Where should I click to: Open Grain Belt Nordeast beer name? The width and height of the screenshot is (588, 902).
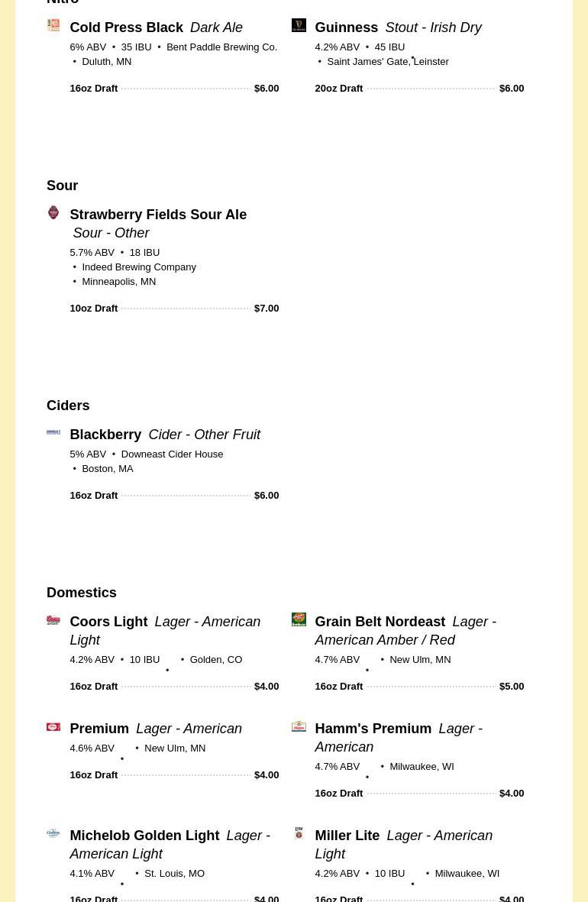click(380, 622)
